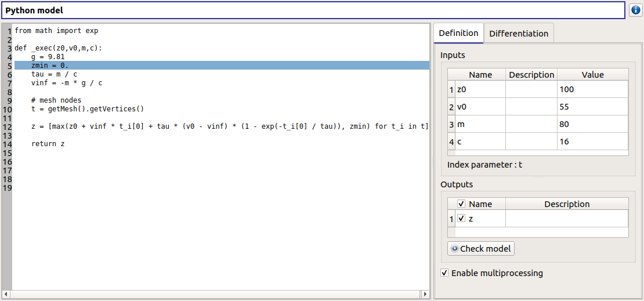Click the value 16 cell for c
The image size is (644, 301).
click(x=592, y=142)
